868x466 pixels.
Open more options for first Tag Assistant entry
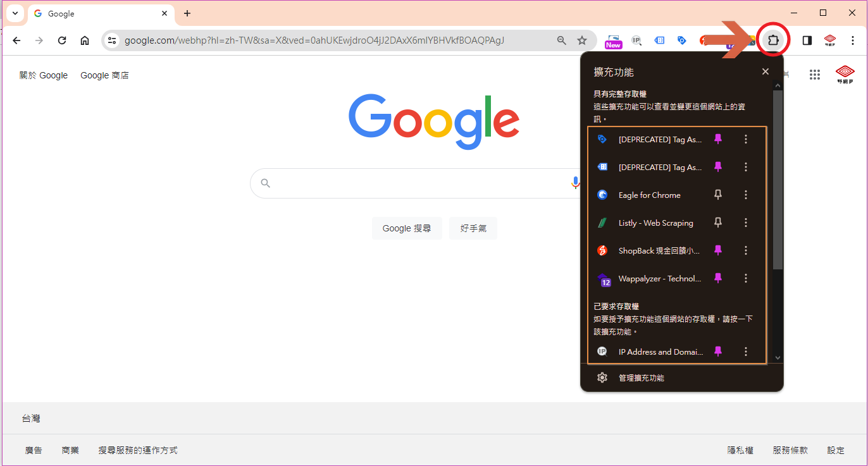pyautogui.click(x=746, y=139)
